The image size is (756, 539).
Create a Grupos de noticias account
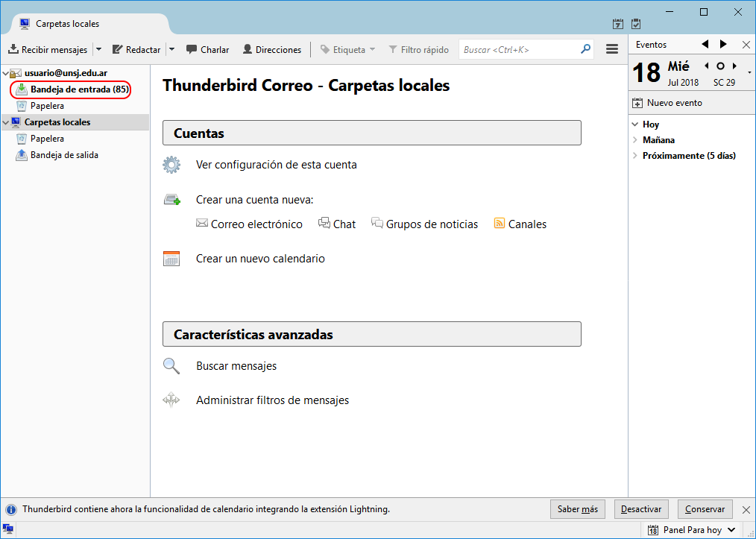[425, 224]
